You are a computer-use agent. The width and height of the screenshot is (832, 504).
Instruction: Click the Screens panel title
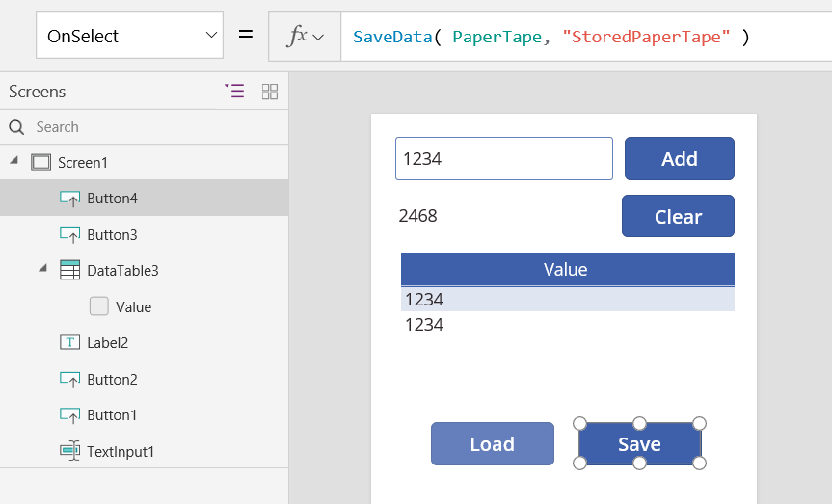[x=38, y=92]
